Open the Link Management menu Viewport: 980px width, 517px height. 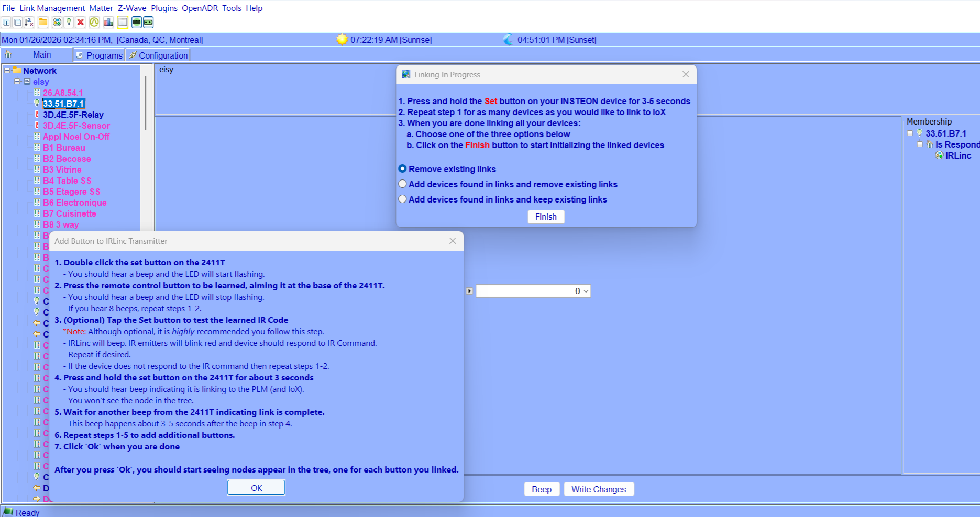[52, 8]
